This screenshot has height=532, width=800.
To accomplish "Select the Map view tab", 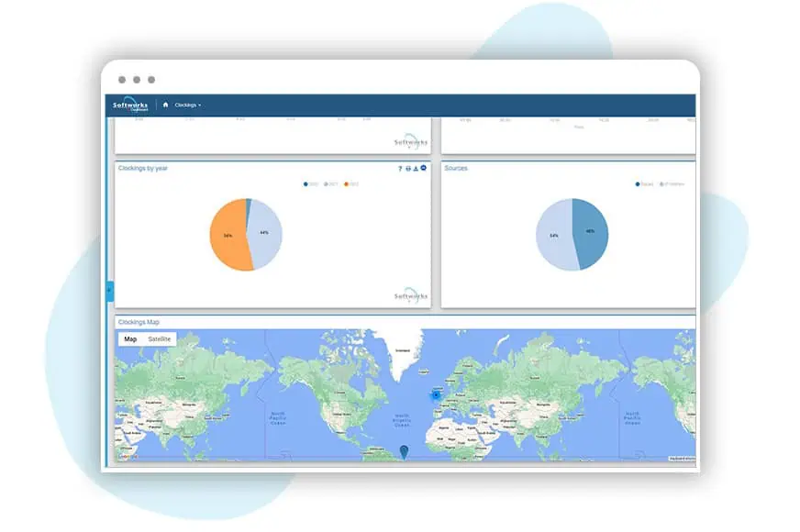I will coord(130,339).
